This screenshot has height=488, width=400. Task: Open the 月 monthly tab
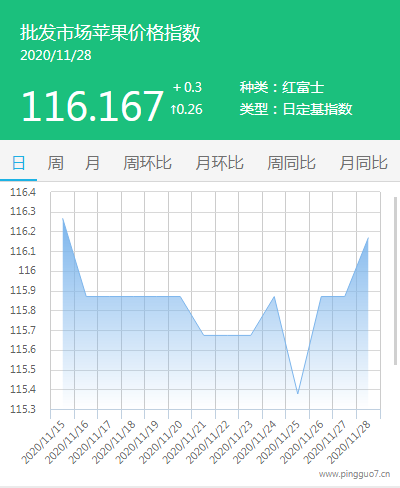point(92,163)
